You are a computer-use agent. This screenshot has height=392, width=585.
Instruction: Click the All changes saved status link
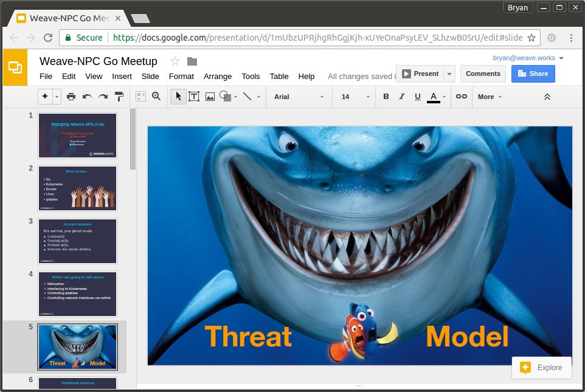pyautogui.click(x=362, y=77)
